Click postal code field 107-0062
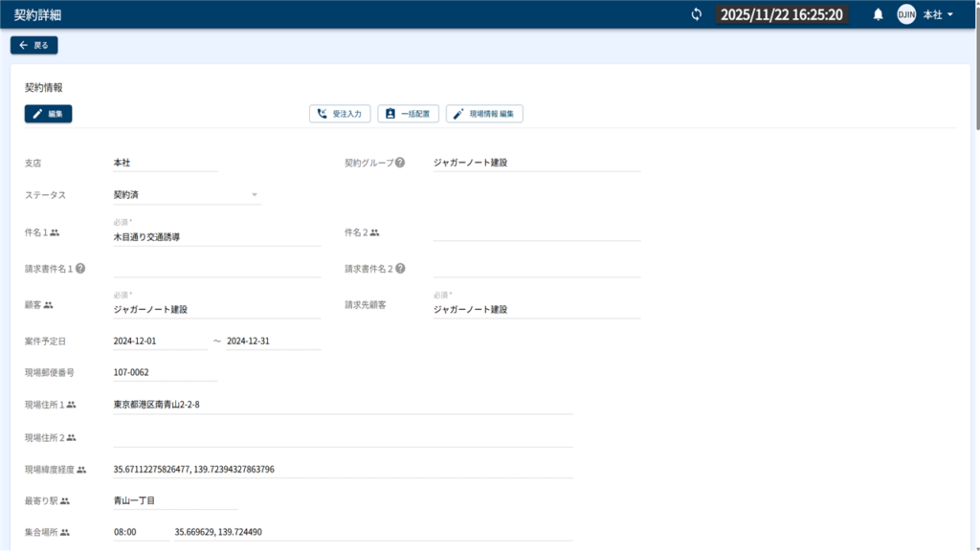 click(x=166, y=372)
